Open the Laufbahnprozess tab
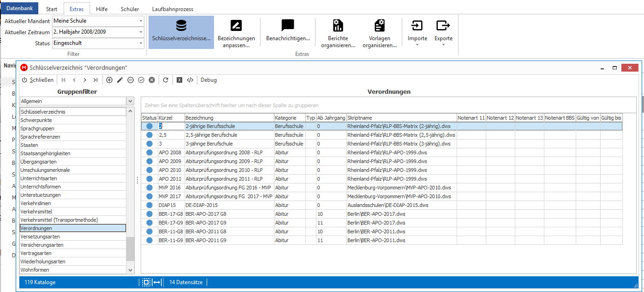This screenshot has width=644, height=292. click(x=173, y=9)
